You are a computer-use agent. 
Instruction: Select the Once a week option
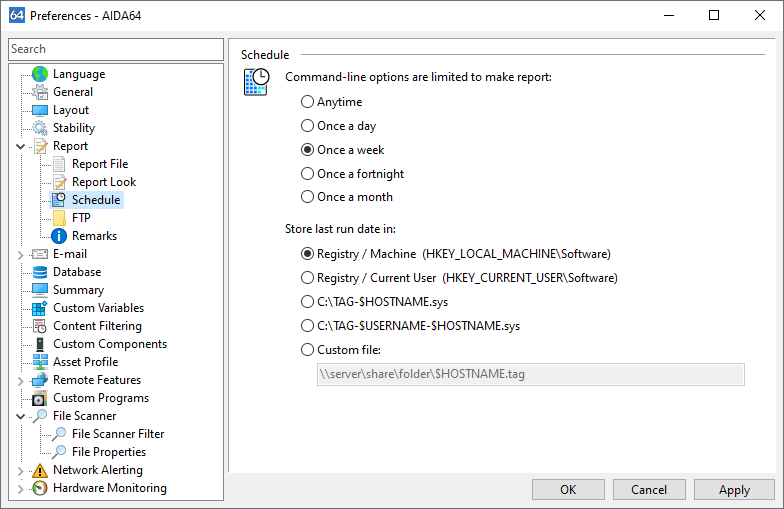(x=342, y=150)
